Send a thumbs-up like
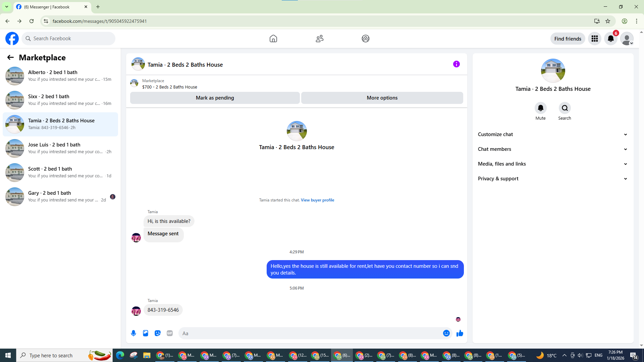Screen dimensions: 644x362 460,333
